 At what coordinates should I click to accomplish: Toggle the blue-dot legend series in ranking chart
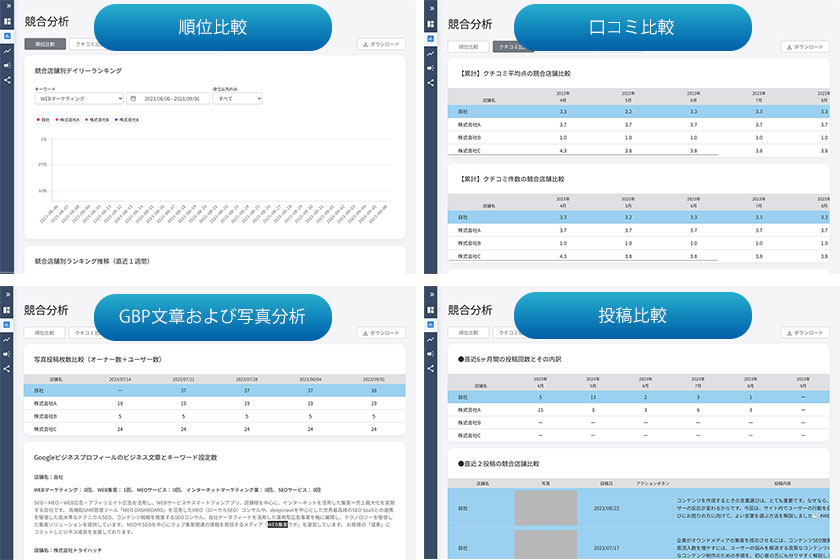pos(128,120)
